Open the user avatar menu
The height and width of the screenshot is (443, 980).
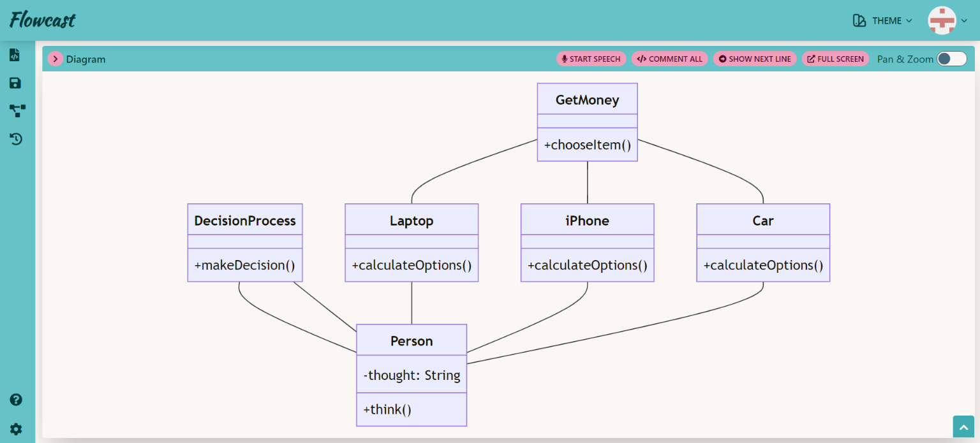click(947, 21)
